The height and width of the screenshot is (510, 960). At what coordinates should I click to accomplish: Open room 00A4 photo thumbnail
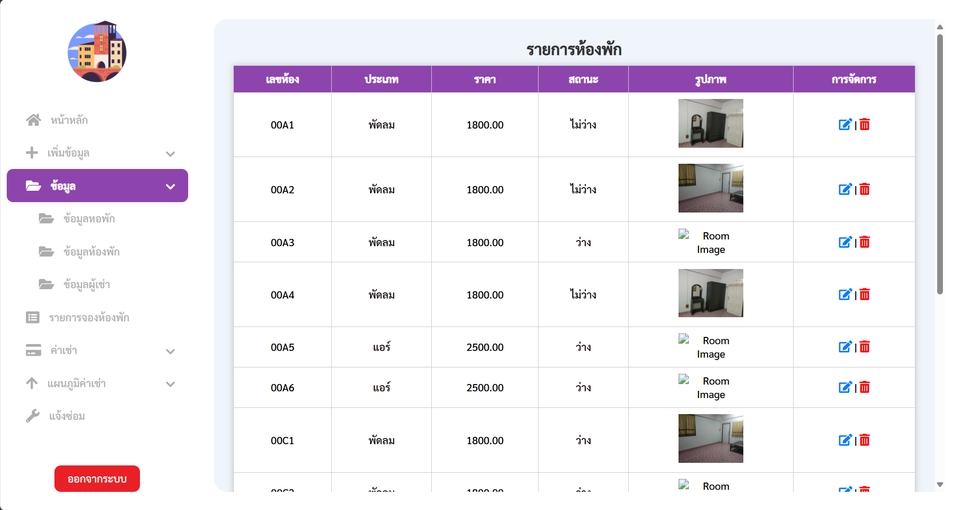coord(711,293)
